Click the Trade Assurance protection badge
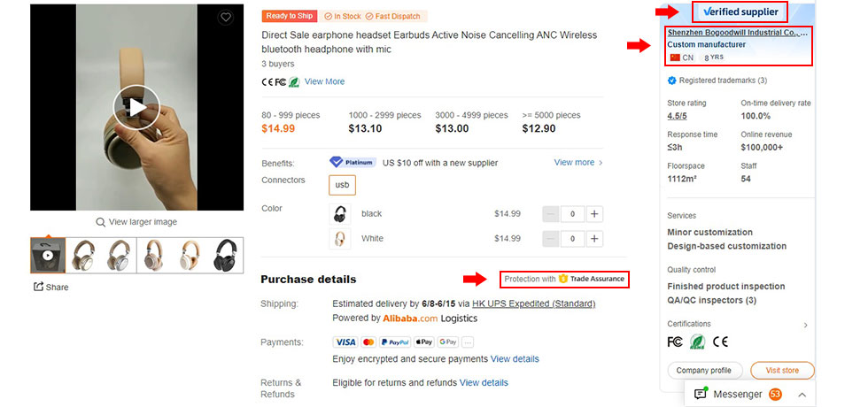This screenshot has height=407, width=868. point(564,279)
